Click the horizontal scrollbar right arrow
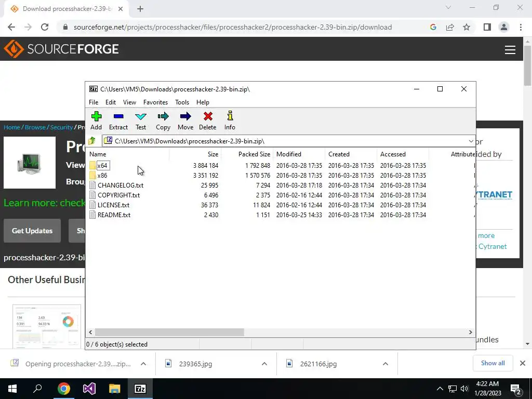This screenshot has width=532, height=399. 471,332
